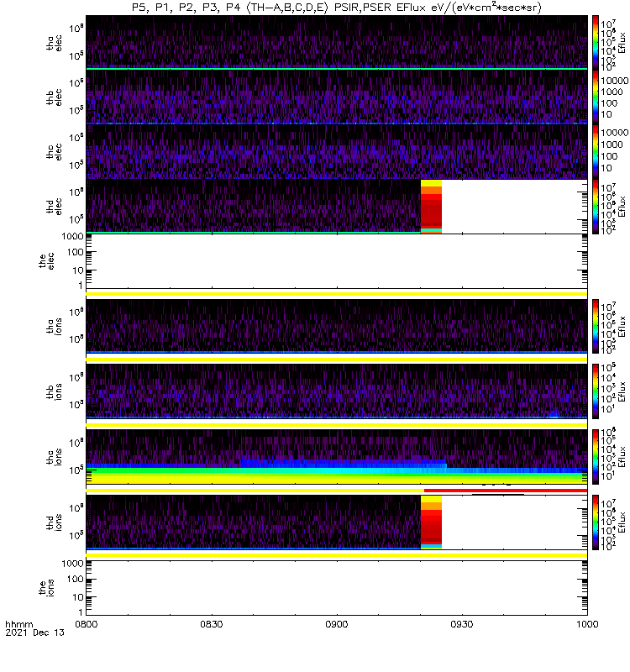Viewport: 630px width, 672px height.
Task: Click the thb ions panel color bar
Action: click(596, 391)
